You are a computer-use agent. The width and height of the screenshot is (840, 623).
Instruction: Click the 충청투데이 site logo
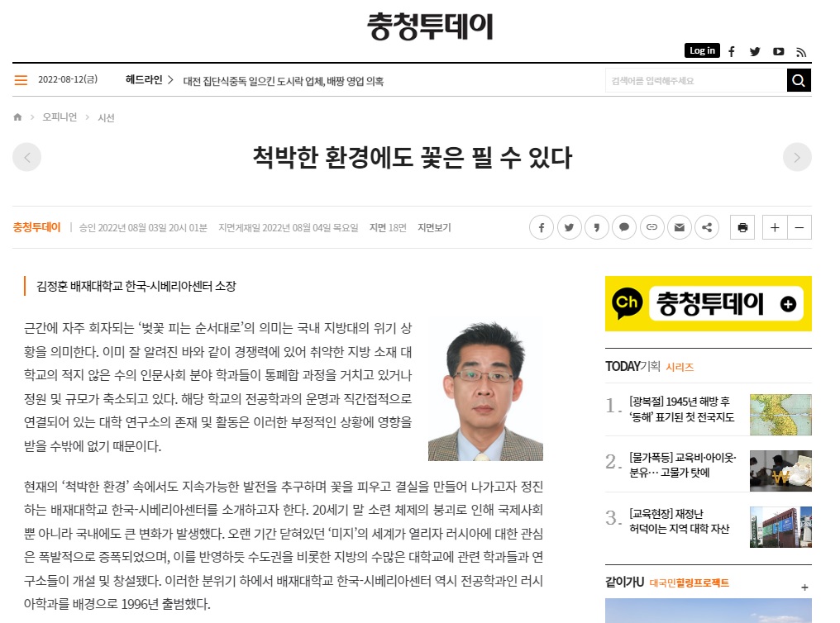430,26
